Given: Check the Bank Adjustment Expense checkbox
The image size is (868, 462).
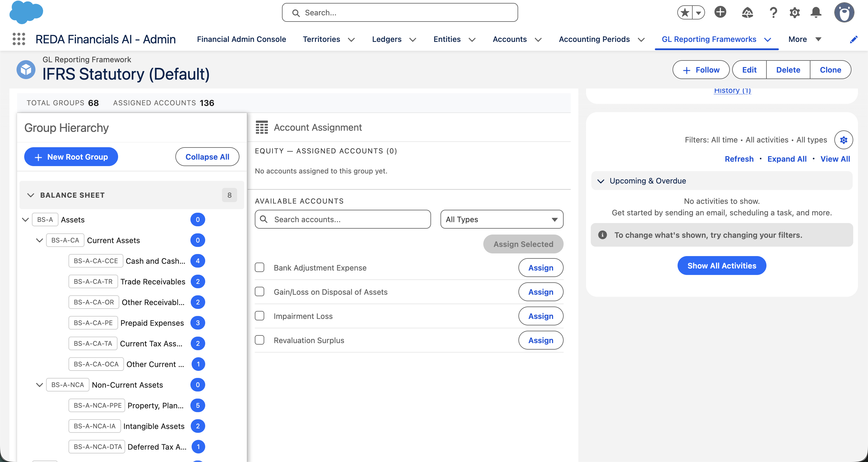Looking at the screenshot, I should [260, 267].
